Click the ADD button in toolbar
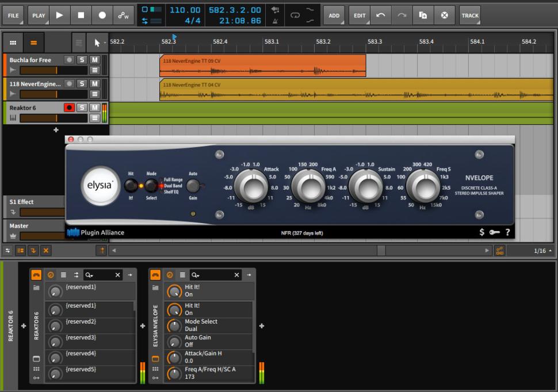558x392 pixels. [x=334, y=16]
